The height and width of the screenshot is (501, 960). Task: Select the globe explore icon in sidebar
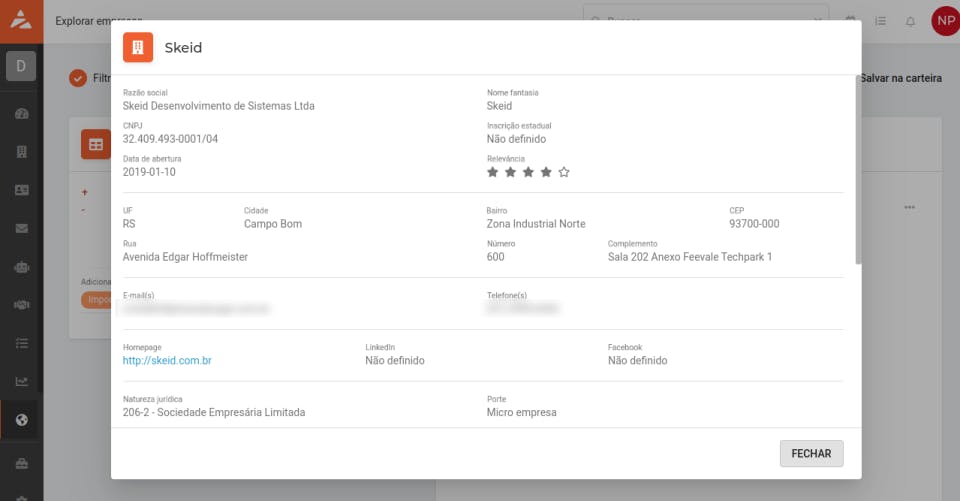tap(21, 419)
